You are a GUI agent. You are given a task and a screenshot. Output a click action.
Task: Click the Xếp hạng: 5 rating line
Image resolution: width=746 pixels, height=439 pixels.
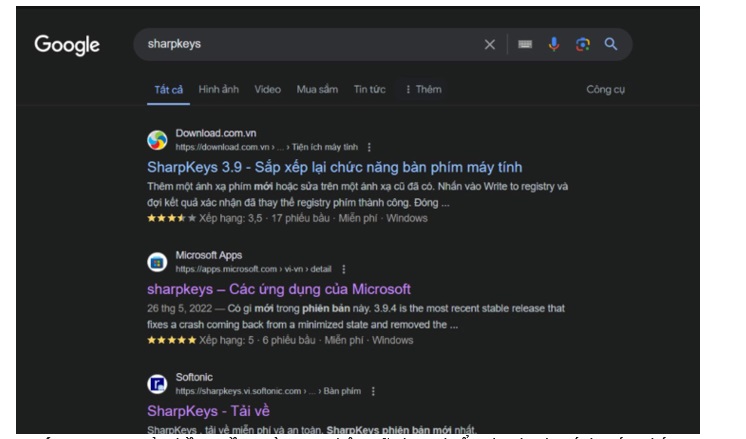click(280, 340)
